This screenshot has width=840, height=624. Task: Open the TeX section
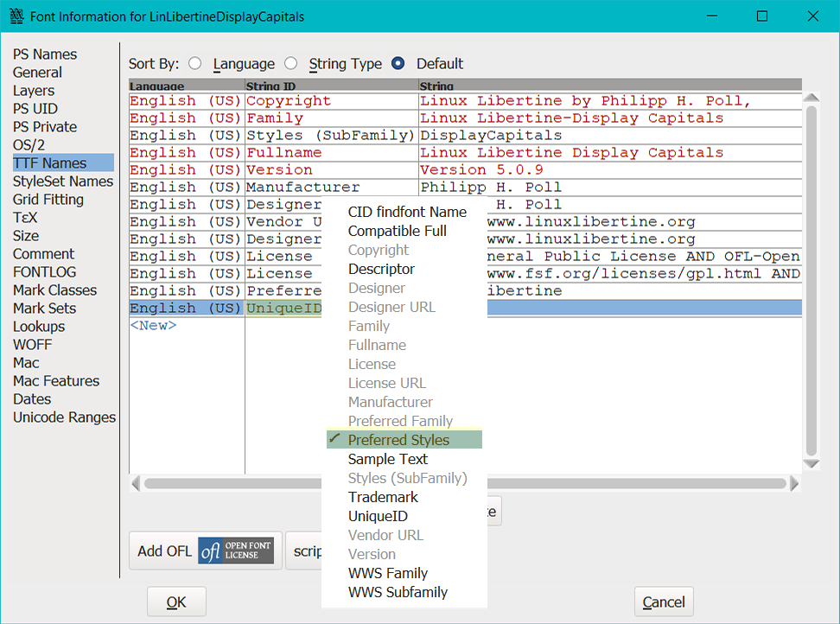point(25,218)
